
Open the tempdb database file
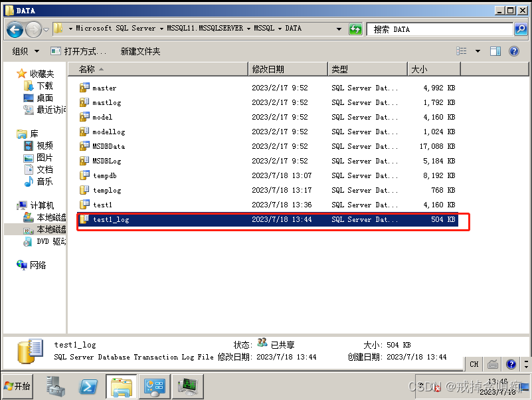(104, 175)
